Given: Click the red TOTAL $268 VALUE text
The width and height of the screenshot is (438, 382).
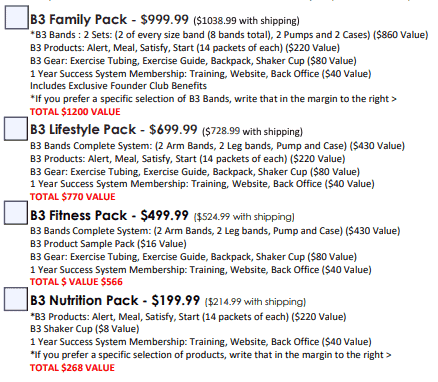Looking at the screenshot, I should (x=72, y=368).
